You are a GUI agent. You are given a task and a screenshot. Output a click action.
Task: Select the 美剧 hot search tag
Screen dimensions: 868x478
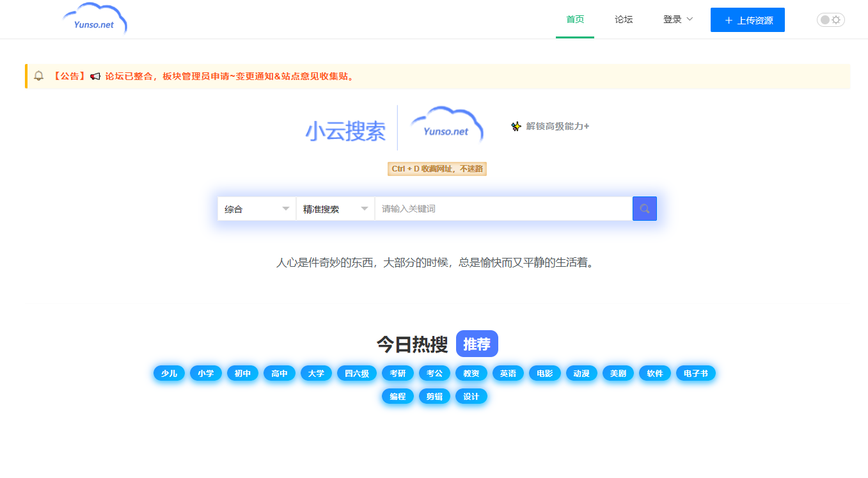coord(618,373)
